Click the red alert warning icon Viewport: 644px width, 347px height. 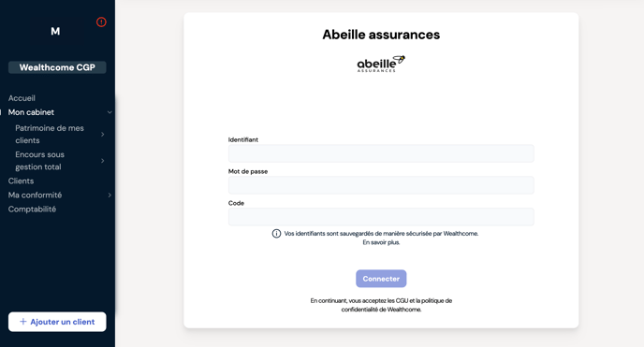tap(101, 22)
